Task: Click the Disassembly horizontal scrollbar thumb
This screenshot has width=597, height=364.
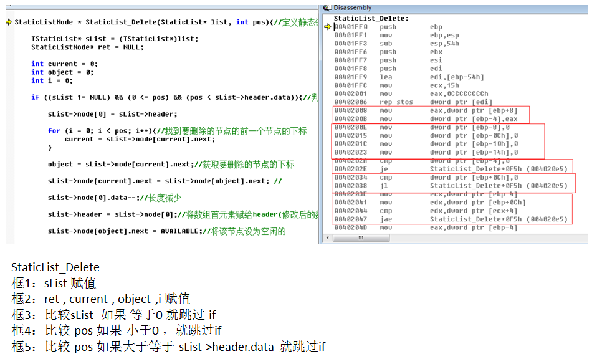Action: coord(361,238)
